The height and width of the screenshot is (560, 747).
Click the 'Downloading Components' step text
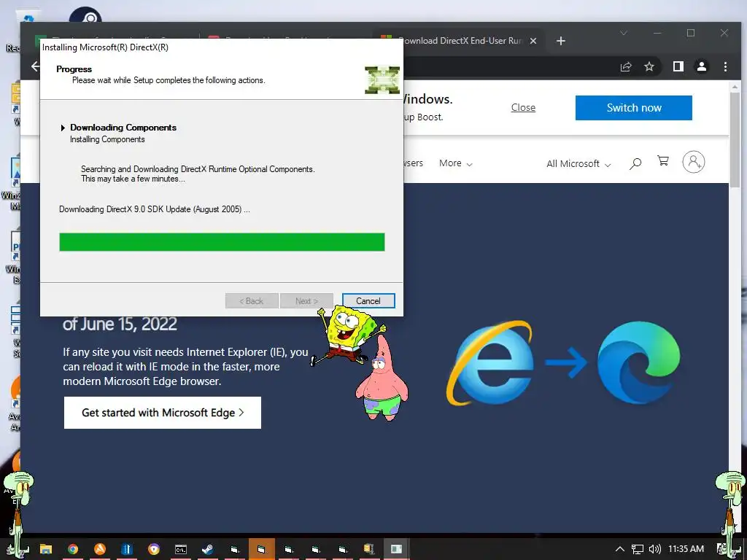123,128
